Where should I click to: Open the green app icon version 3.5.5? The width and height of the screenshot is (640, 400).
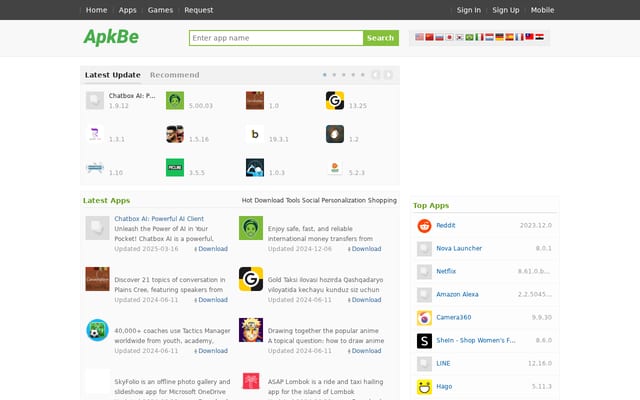coord(175,167)
